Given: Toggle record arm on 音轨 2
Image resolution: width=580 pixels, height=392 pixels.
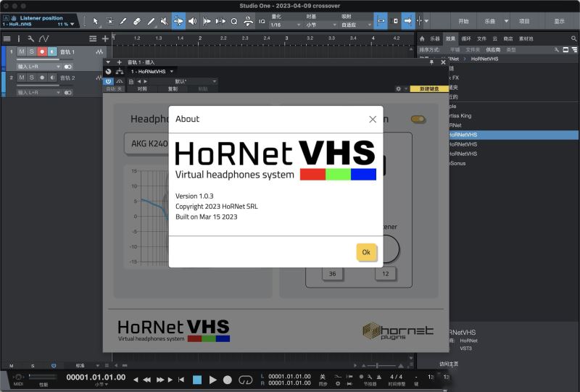Looking at the screenshot, I should click(42, 78).
